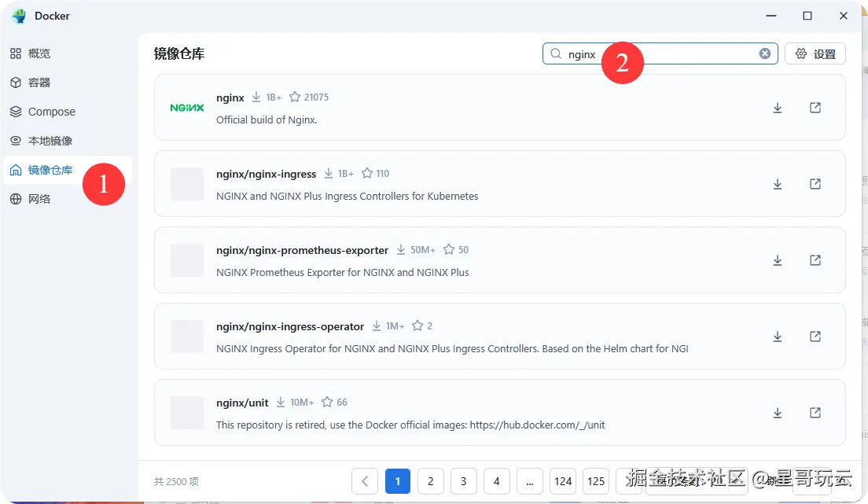This screenshot has width=868, height=504.
Task: Click the 概览 grid icon
Action: (16, 53)
